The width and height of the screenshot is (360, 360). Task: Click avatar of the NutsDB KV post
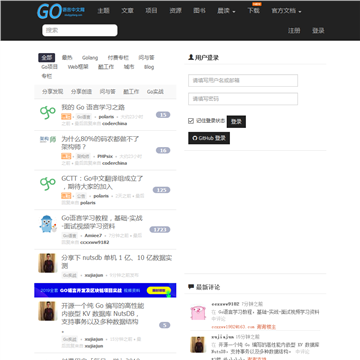point(47,311)
